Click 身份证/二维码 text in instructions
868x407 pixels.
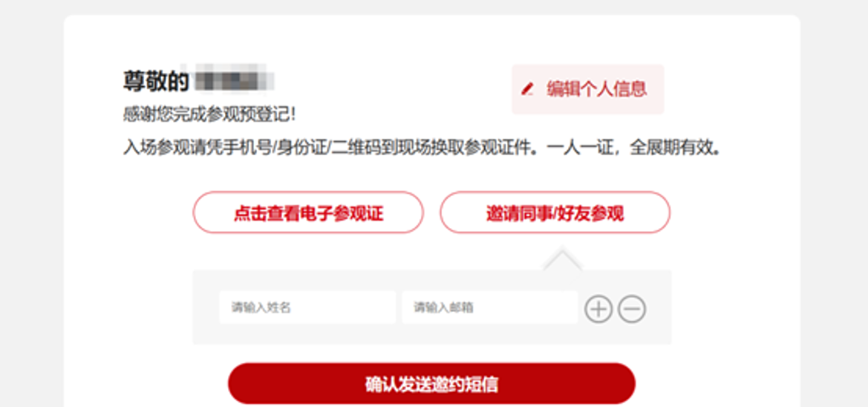click(330, 149)
